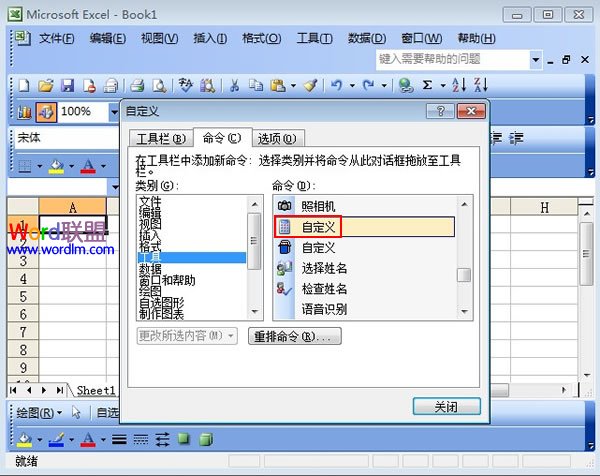Expand the AutoSum functions arrow

443,86
